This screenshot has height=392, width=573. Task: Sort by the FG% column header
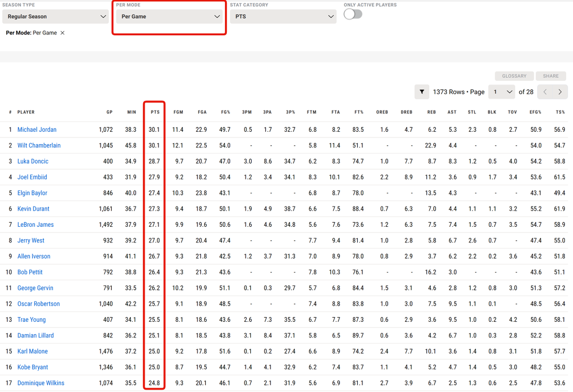[x=225, y=112]
